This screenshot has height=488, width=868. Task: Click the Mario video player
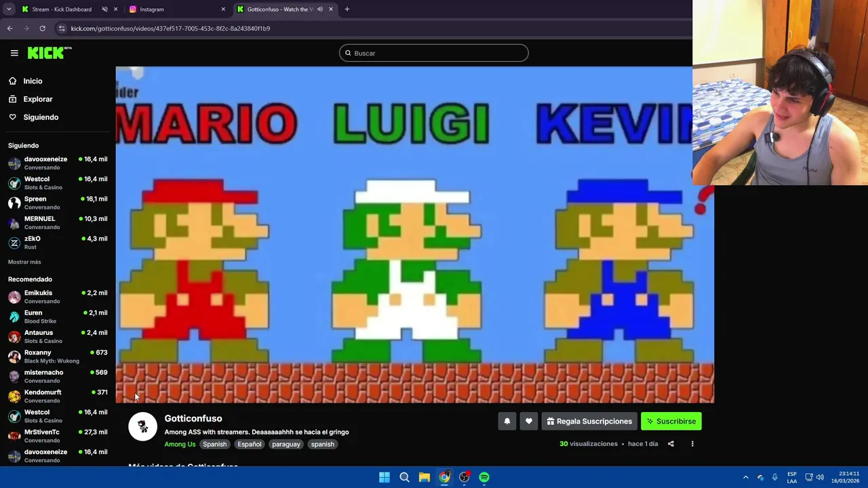coord(414,235)
